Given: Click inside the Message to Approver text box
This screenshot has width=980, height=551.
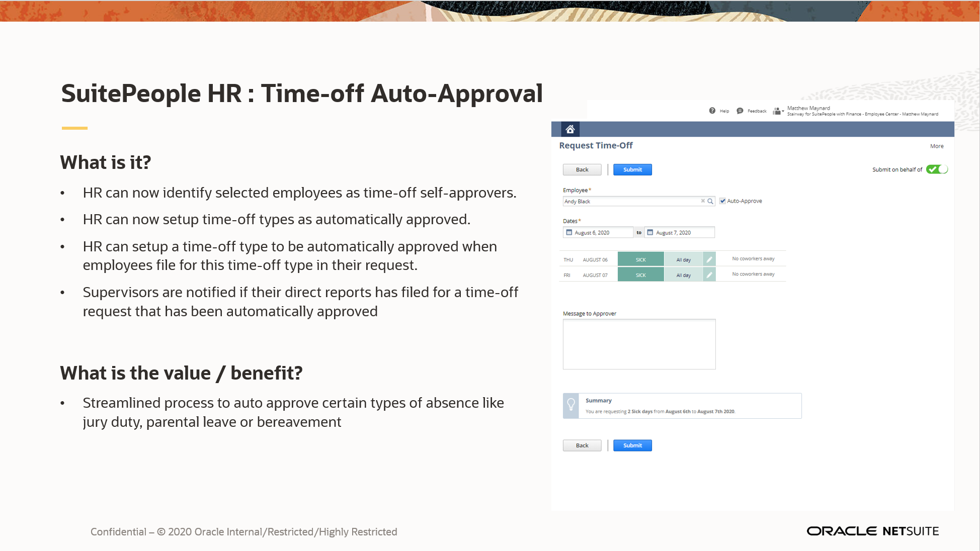Looking at the screenshot, I should point(639,344).
